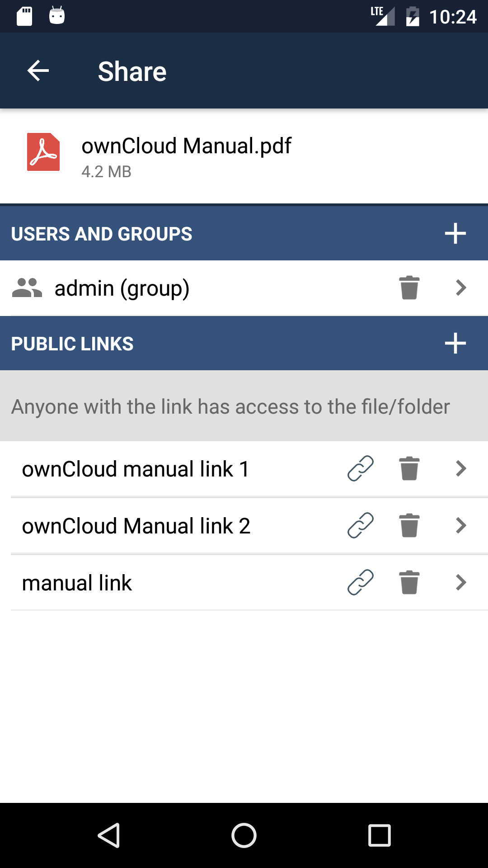Select the ownCloud manual link 1 entry
Screen dimensions: 488x868
tap(136, 469)
